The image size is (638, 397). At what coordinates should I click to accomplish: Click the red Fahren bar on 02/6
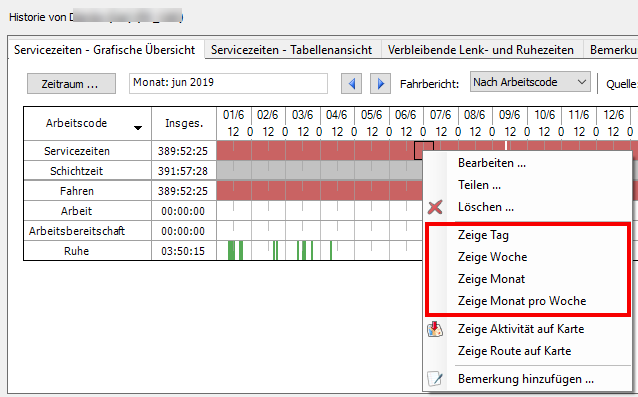(x=268, y=191)
